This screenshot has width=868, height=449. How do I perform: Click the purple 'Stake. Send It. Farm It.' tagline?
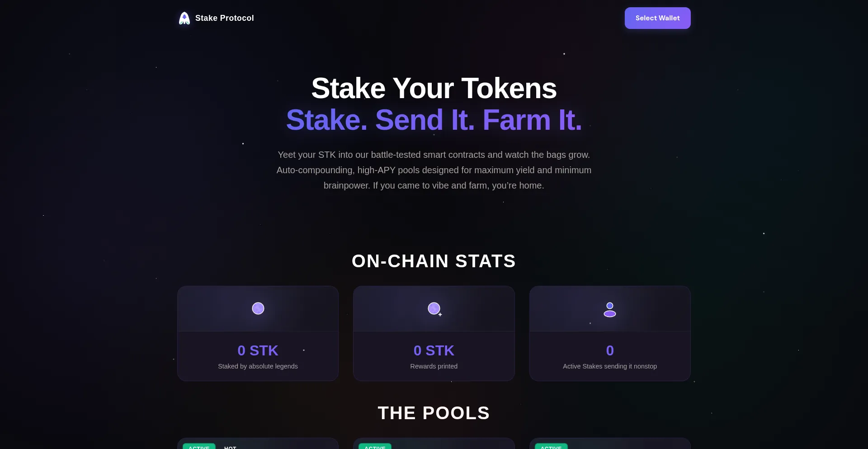pyautogui.click(x=434, y=120)
